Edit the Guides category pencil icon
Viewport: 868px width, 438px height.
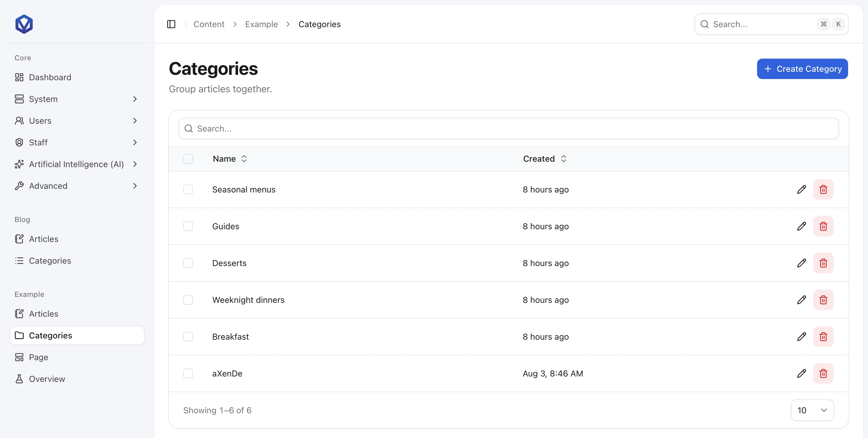802,226
